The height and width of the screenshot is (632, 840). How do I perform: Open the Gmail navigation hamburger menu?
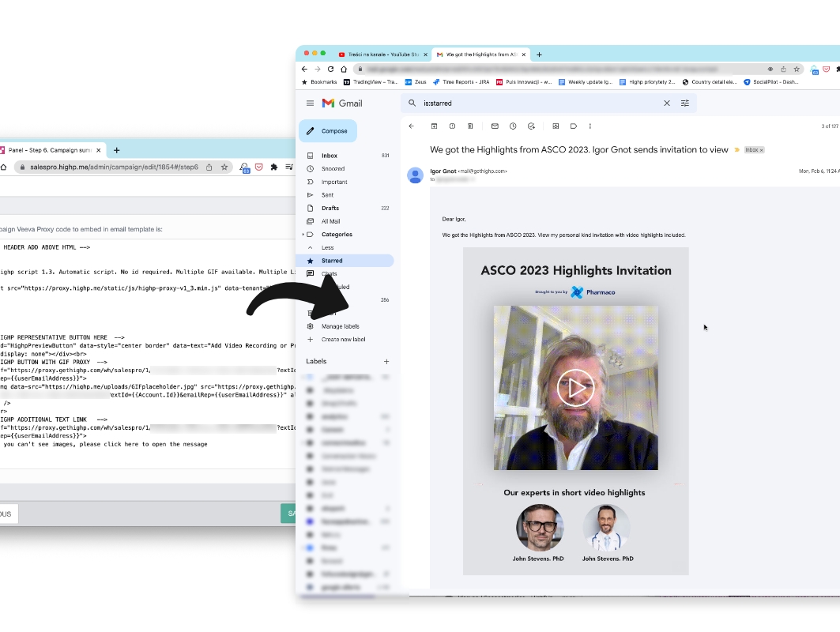311,103
